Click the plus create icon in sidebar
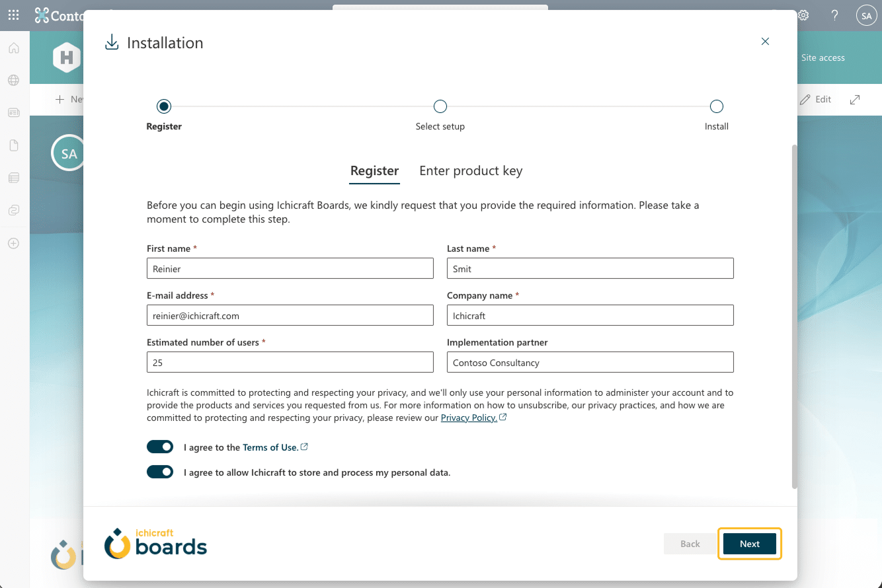 [13, 243]
